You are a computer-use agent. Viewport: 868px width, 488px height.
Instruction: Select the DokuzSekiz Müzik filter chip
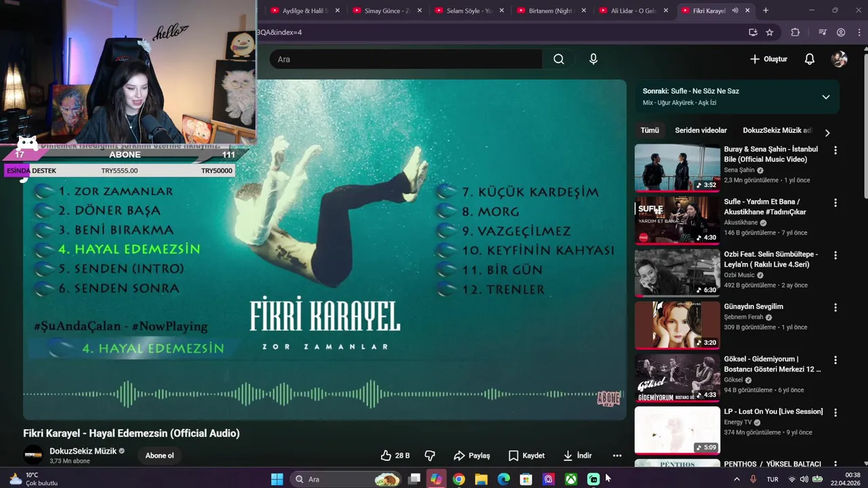coord(777,130)
